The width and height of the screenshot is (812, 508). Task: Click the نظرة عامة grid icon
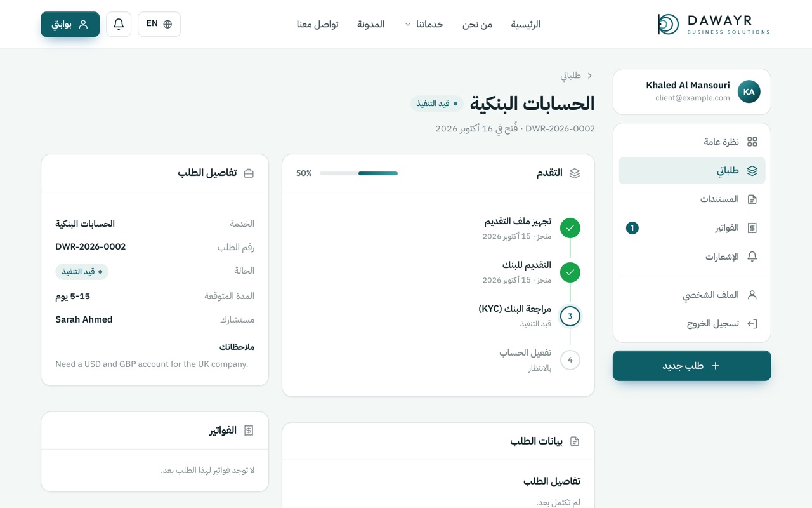pos(752,142)
